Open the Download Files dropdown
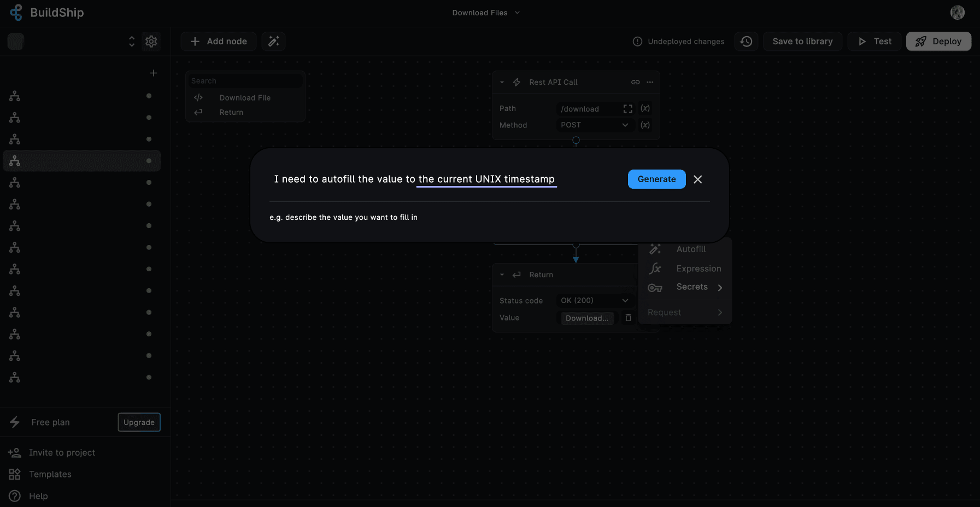The height and width of the screenshot is (507, 980). click(485, 12)
